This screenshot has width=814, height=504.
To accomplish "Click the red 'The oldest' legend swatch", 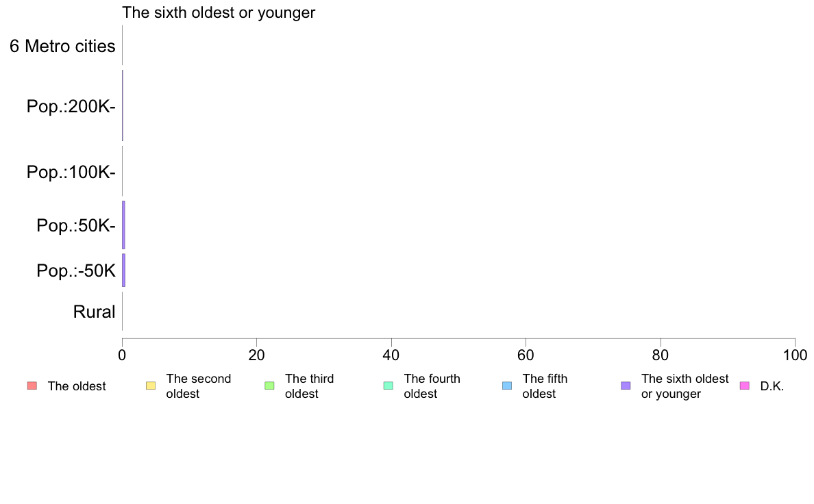I will coord(32,386).
